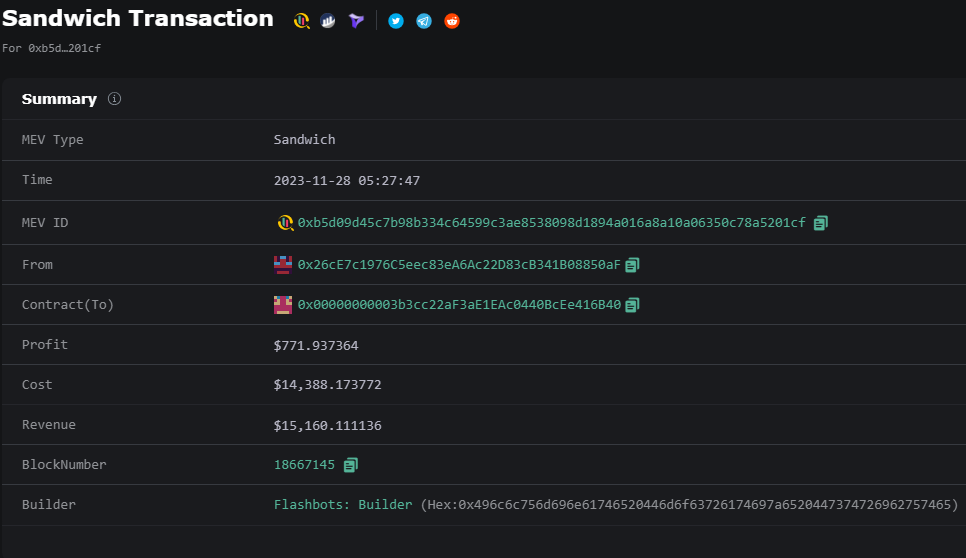Copy the From address
966x558 pixels.
(x=632, y=265)
